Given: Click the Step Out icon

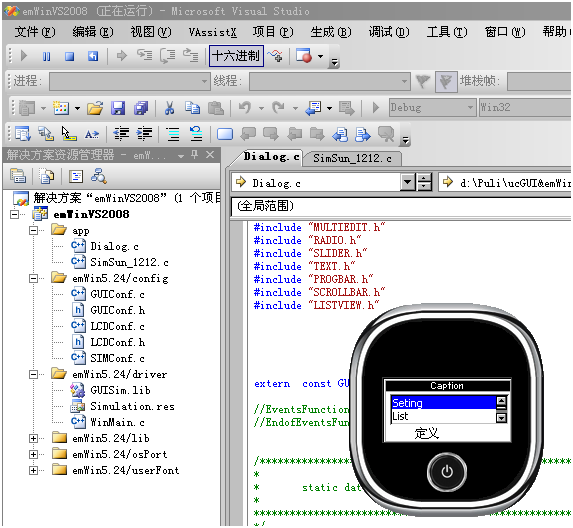Looking at the screenshot, I should [x=191, y=56].
